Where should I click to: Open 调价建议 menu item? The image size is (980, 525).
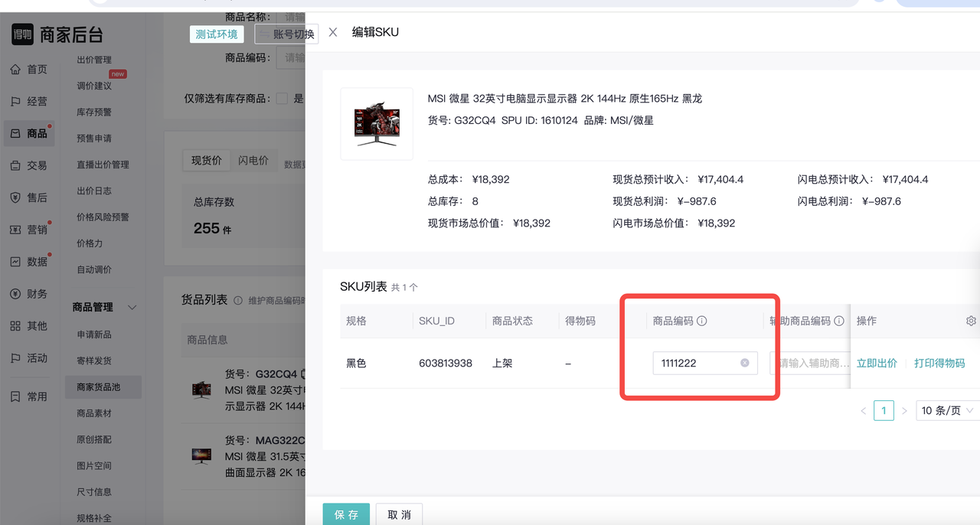tap(94, 86)
